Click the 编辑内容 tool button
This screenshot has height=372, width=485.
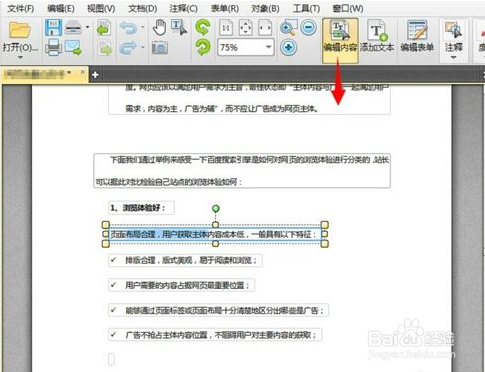pyautogui.click(x=340, y=41)
